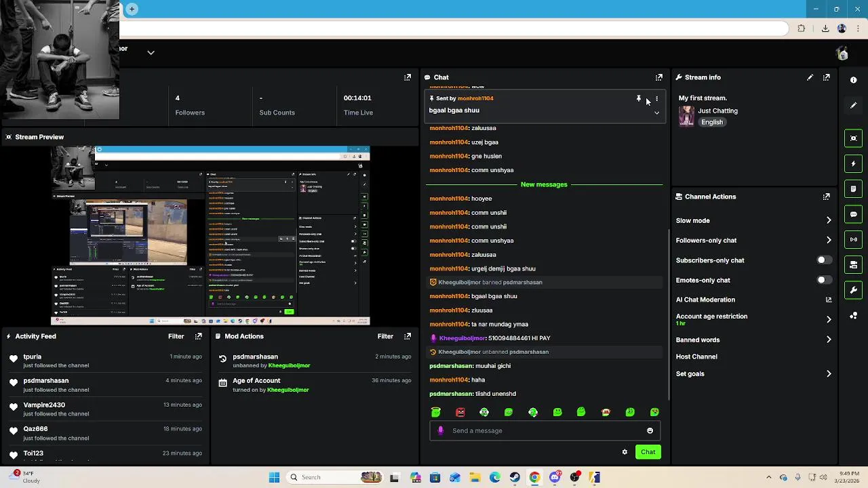
Task: Pop out the Channel Actions panel
Action: pyautogui.click(x=826, y=197)
